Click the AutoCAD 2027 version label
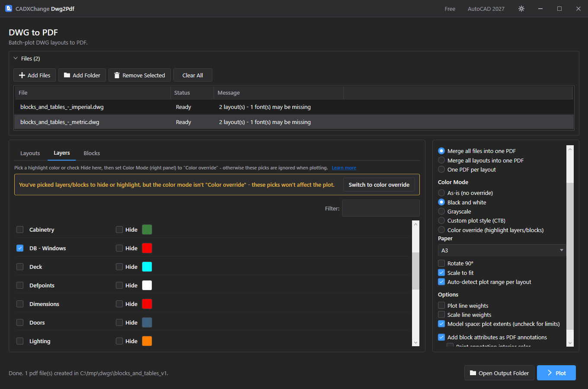Screen dimensions: 588x389 coord(486,9)
